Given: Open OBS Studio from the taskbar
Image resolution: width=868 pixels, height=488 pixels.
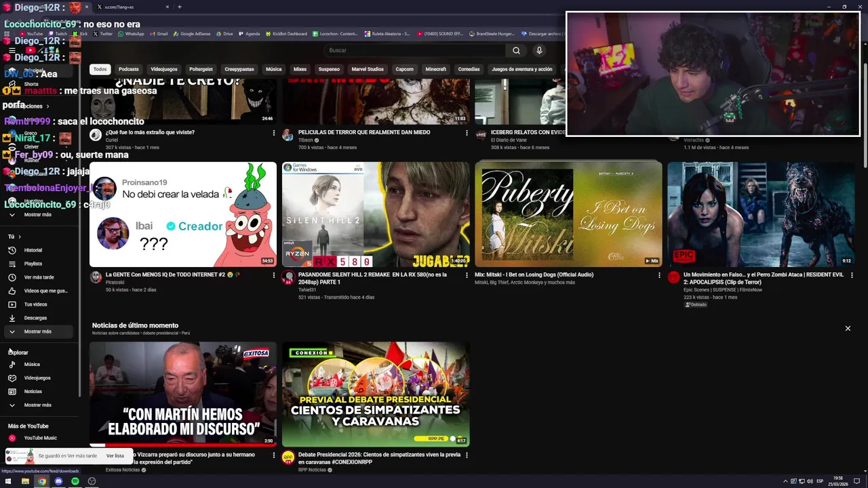Looking at the screenshot, I should point(92,481).
